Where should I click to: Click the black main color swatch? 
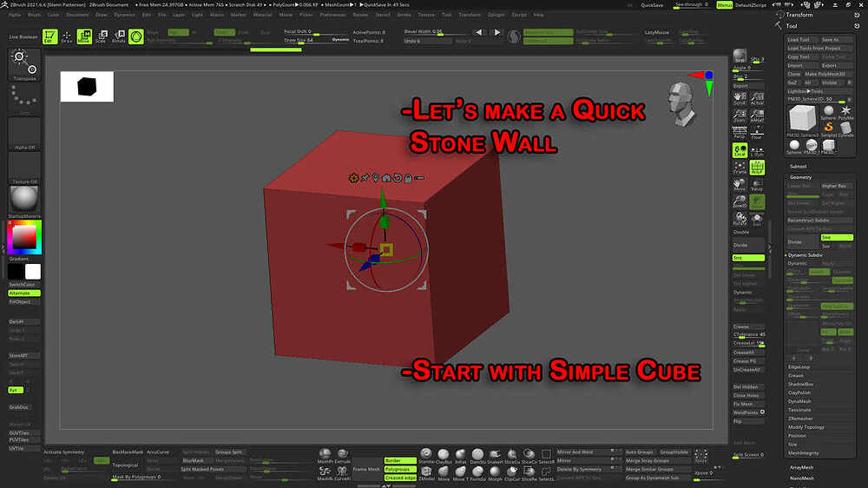click(x=16, y=272)
